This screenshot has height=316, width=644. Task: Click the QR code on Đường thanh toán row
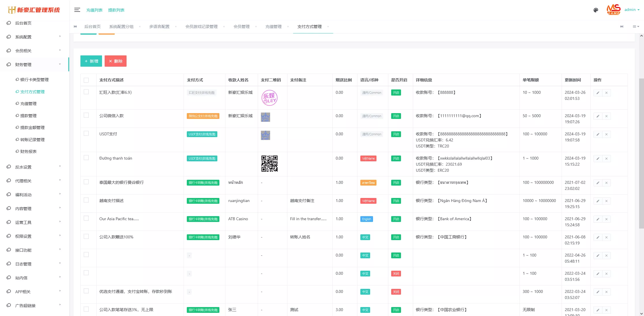(270, 164)
